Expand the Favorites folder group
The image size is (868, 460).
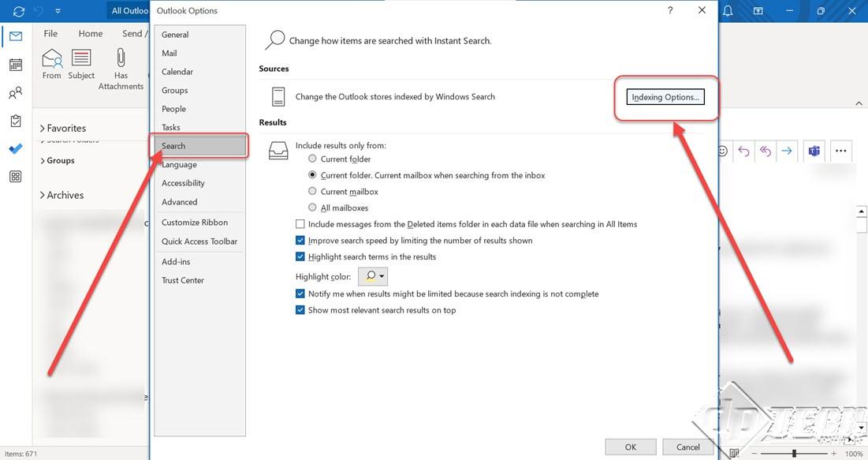coord(42,128)
